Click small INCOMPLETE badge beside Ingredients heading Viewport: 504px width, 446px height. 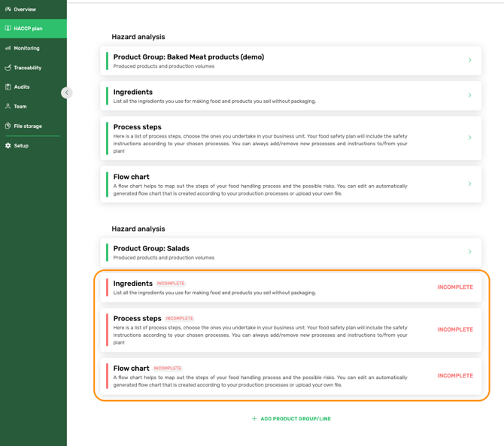(x=171, y=284)
